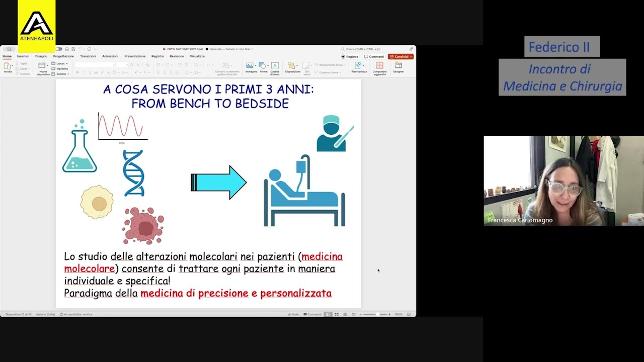Click the zoom in plus button
This screenshot has height=362, width=644.
[389, 314]
